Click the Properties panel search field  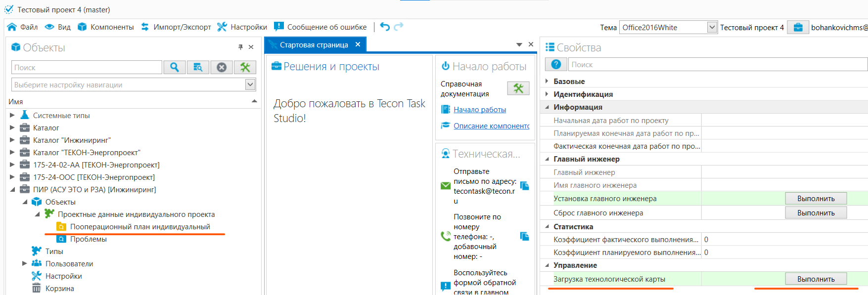tap(717, 64)
